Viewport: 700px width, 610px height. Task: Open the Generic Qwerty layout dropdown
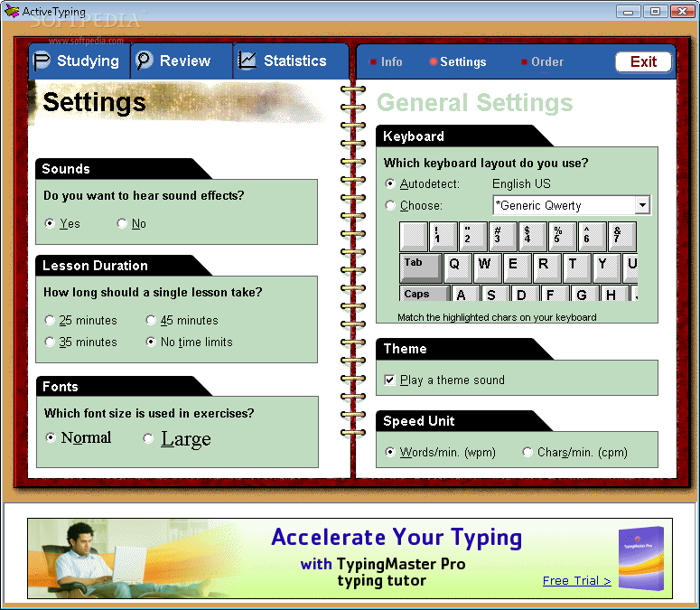point(642,205)
